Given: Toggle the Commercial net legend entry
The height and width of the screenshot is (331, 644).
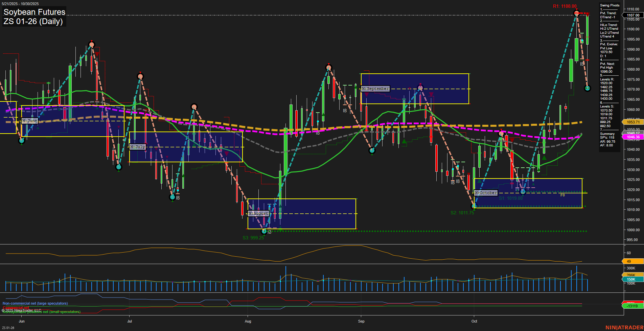Looking at the screenshot, I should (16, 308).
